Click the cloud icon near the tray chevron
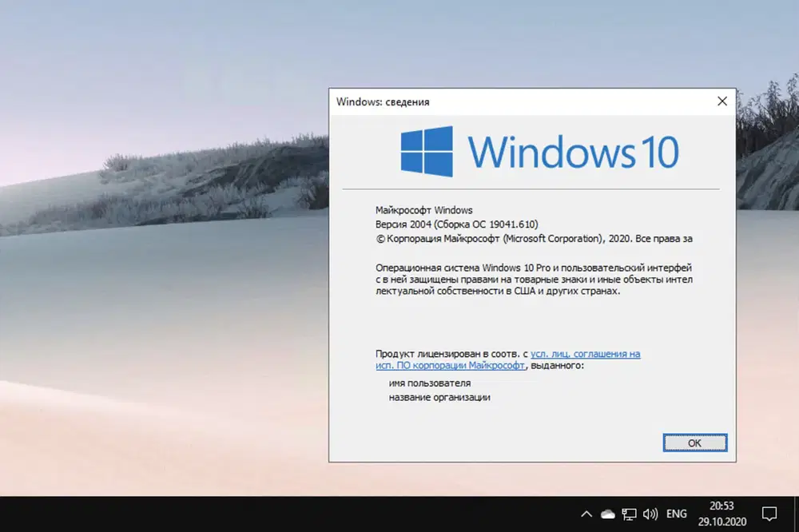This screenshot has width=799, height=532. coord(607,514)
